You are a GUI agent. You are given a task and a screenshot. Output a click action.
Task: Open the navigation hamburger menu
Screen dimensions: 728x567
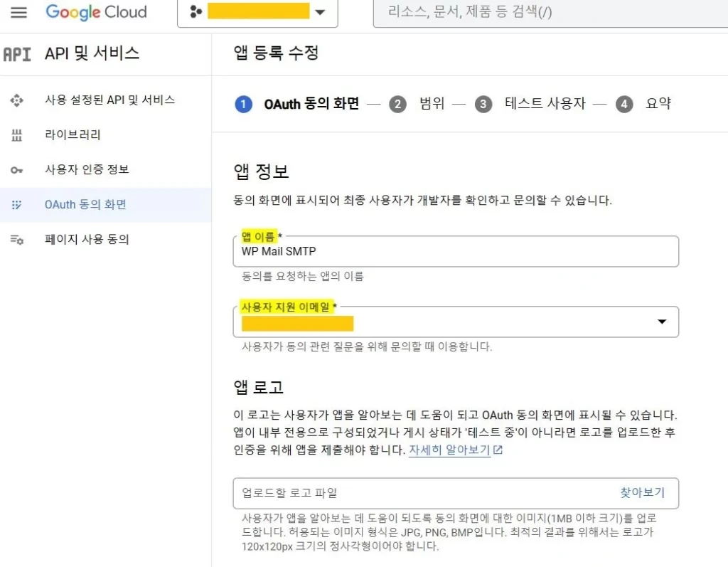pos(18,12)
